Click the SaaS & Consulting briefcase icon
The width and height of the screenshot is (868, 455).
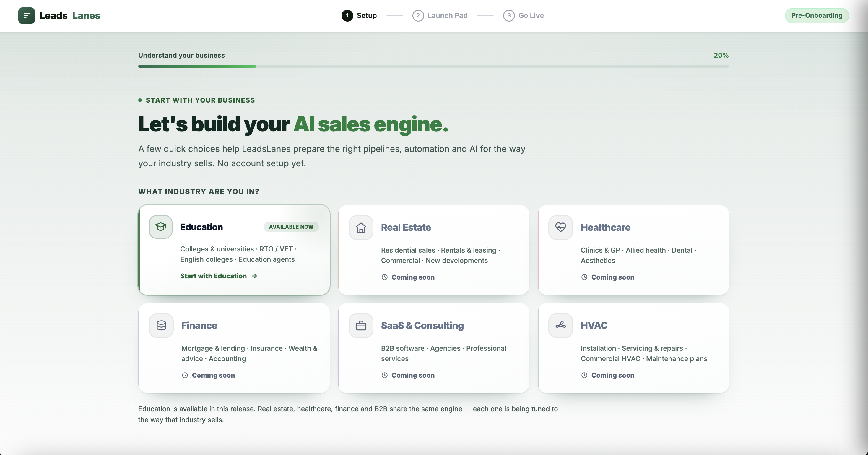click(361, 326)
